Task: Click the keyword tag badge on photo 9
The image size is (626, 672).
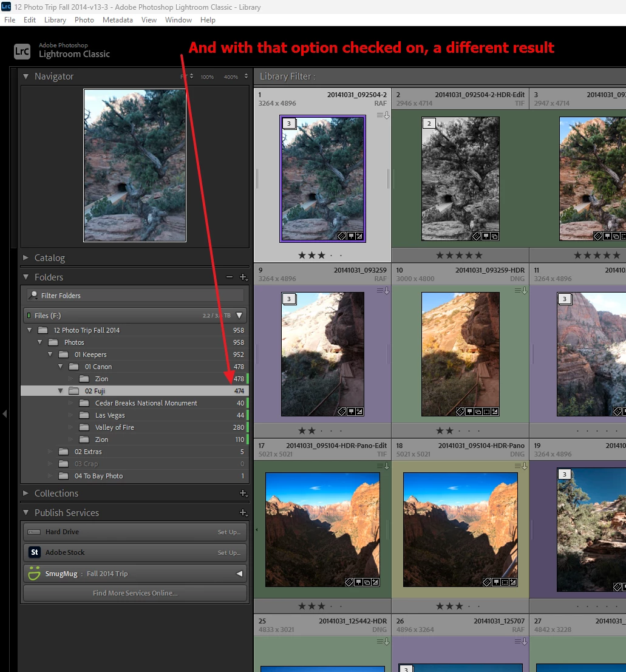Action: pyautogui.click(x=342, y=412)
